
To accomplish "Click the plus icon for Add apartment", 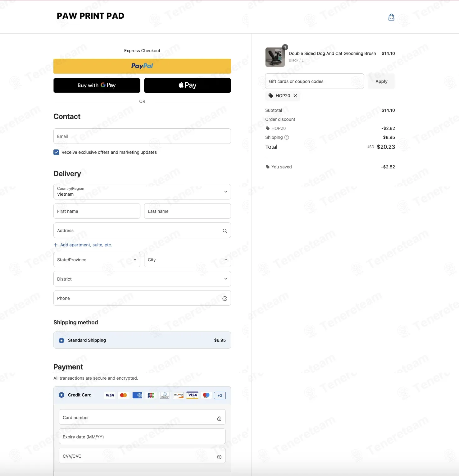I will coord(56,245).
